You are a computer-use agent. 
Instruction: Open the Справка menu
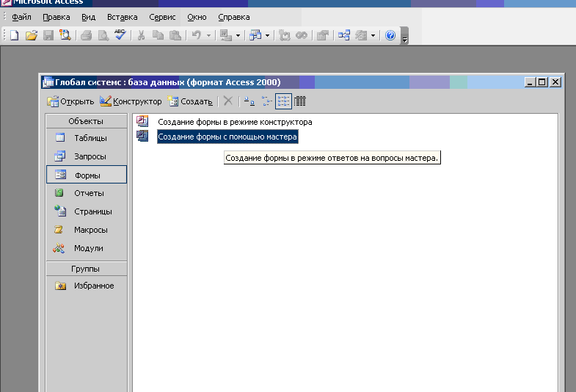[233, 18]
